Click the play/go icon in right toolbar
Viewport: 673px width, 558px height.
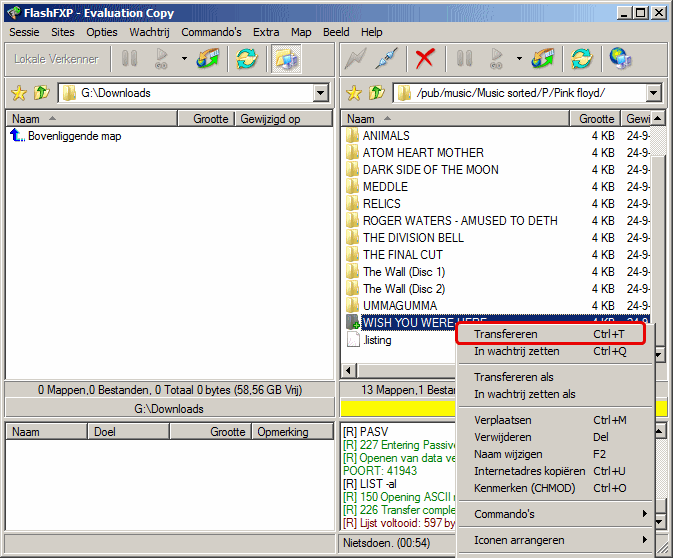pyautogui.click(x=497, y=58)
